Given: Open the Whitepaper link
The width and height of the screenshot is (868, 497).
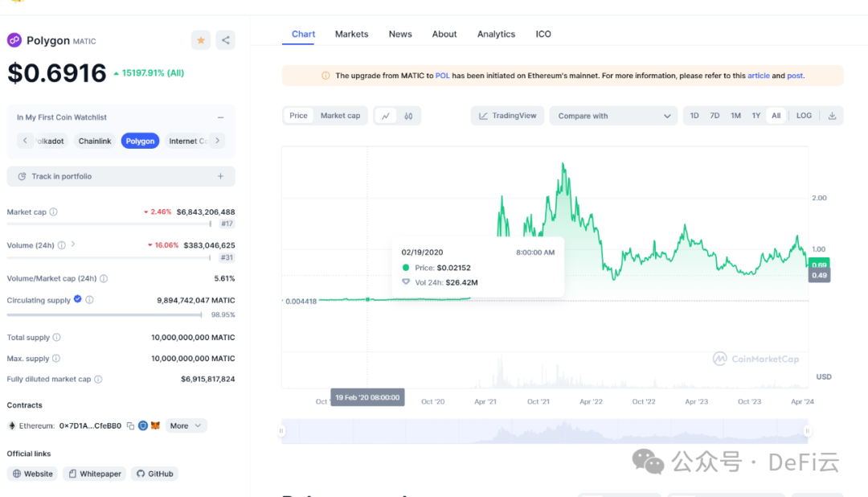Looking at the screenshot, I should point(94,474).
